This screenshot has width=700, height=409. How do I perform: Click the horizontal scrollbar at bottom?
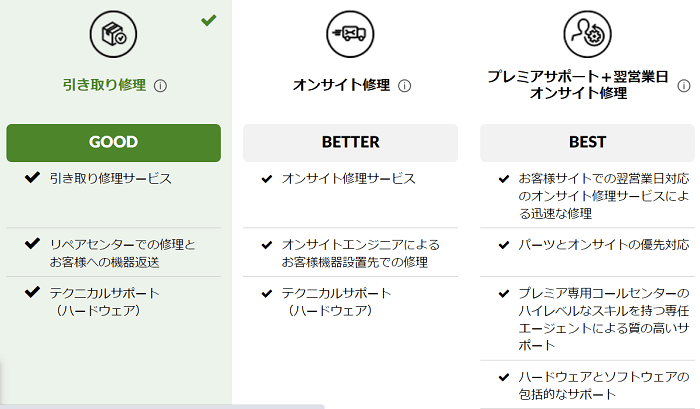coord(162,406)
